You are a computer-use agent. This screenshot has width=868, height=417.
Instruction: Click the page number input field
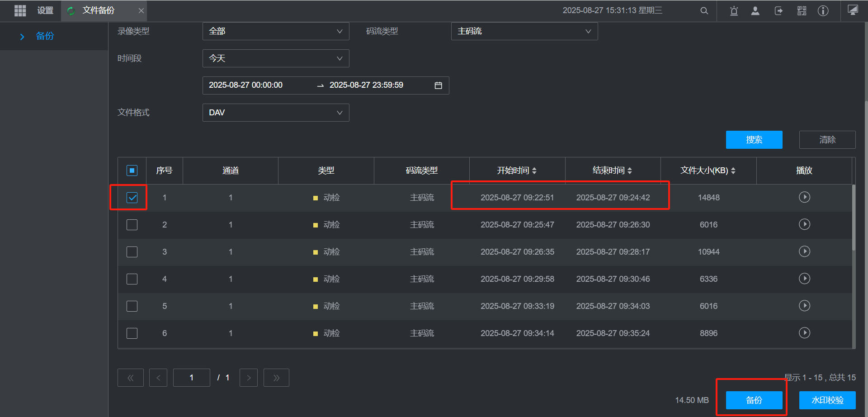[x=192, y=378]
